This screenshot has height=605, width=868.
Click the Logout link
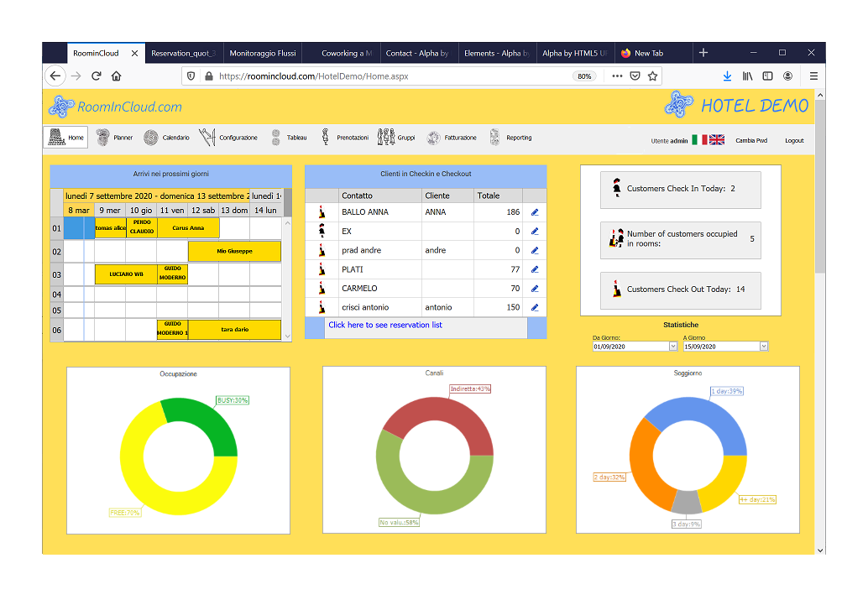(x=794, y=141)
